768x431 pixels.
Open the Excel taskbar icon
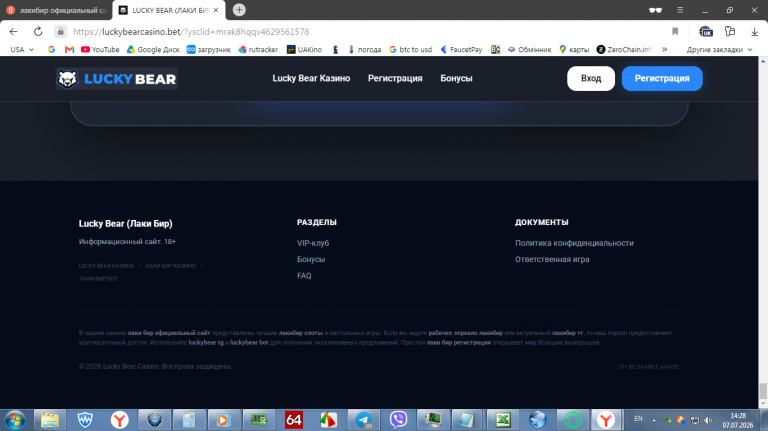(503, 420)
